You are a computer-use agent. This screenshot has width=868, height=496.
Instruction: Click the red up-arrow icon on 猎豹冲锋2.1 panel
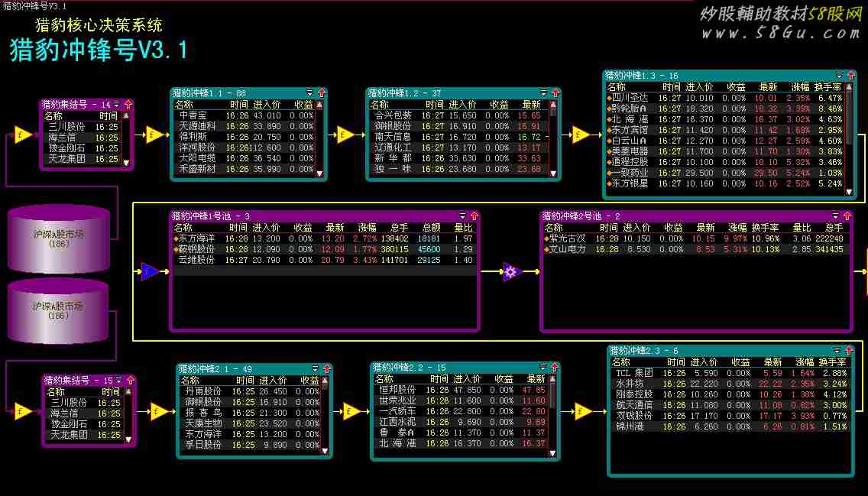[326, 368]
